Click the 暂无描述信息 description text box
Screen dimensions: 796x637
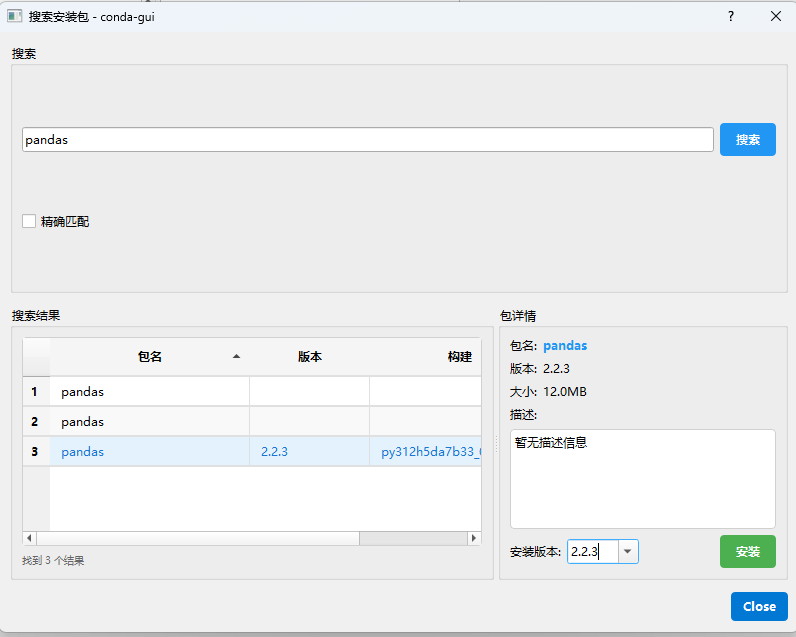pyautogui.click(x=643, y=479)
